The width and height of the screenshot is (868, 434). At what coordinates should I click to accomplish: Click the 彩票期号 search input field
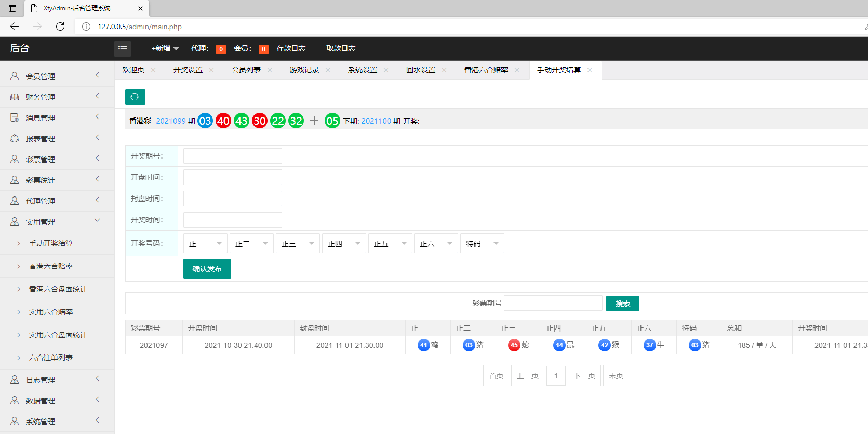pyautogui.click(x=553, y=303)
